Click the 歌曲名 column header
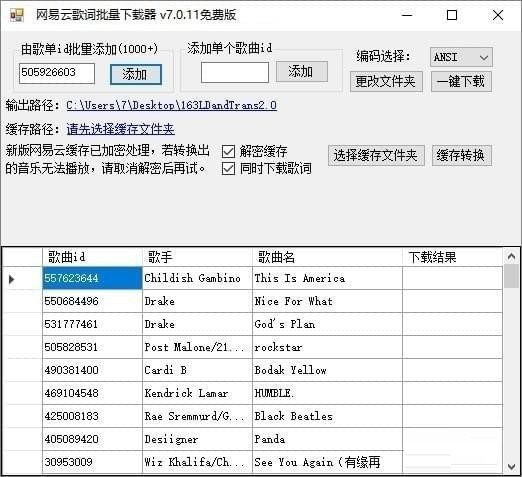 click(x=327, y=257)
